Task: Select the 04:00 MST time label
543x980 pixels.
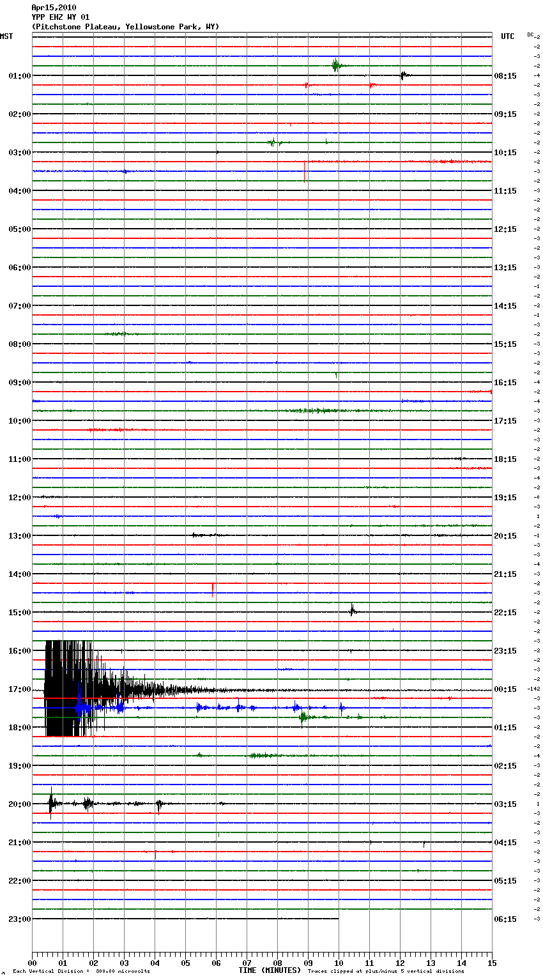Action: click(19, 191)
